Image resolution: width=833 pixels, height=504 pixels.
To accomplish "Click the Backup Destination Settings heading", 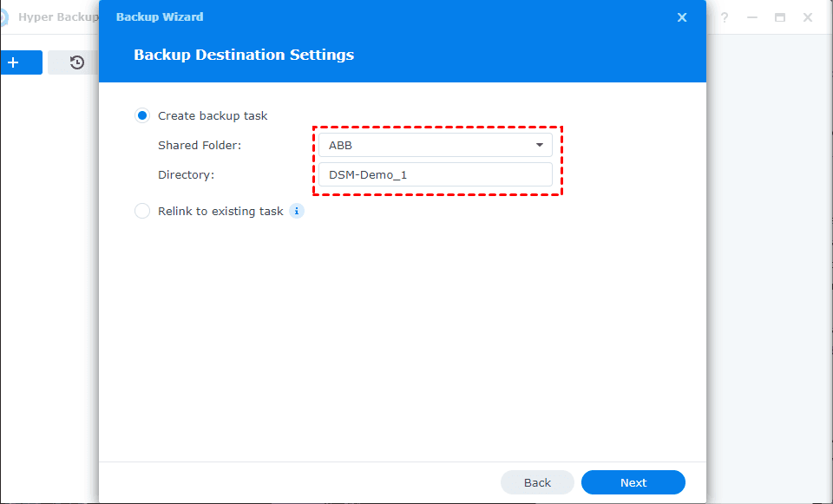I will (x=244, y=55).
